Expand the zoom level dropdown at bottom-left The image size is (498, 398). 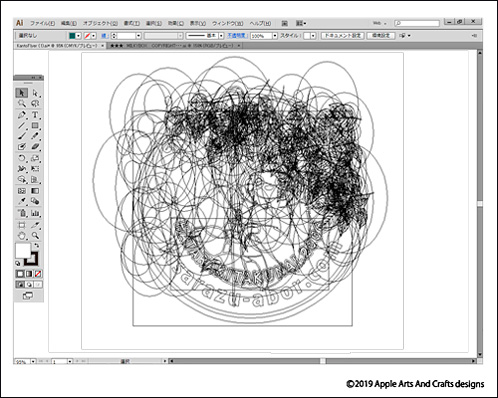pyautogui.click(x=33, y=361)
